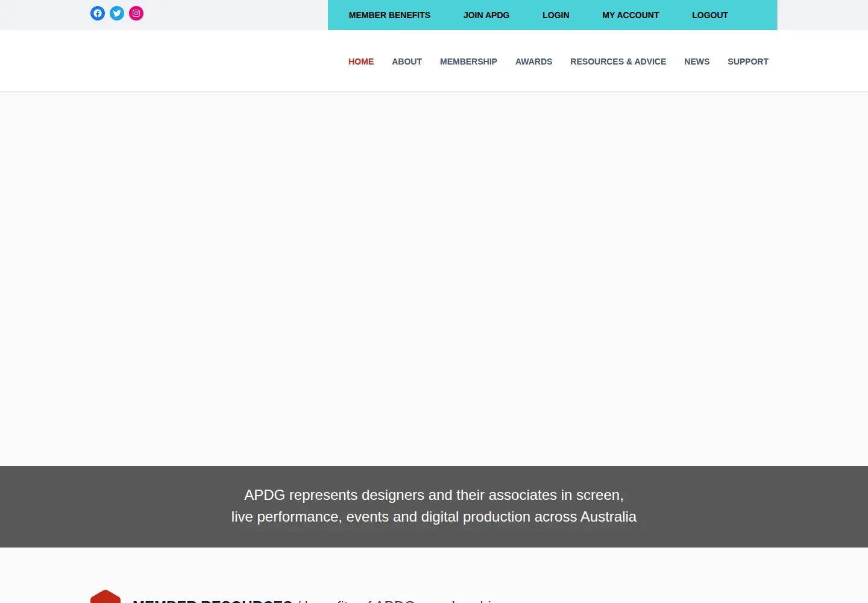Screen dimensions: 868x603
Task: Click the 'APDG represents designers' tagline text
Action: 434,506
